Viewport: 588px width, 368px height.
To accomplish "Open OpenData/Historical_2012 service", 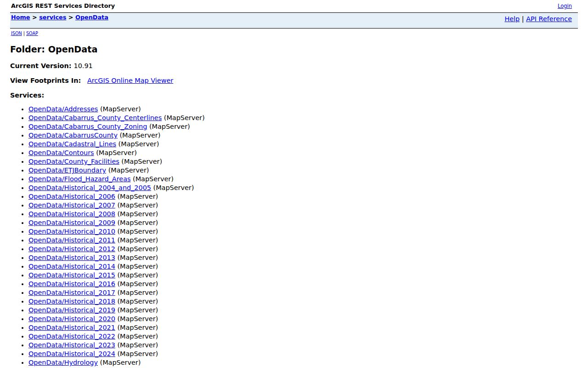I will [72, 249].
